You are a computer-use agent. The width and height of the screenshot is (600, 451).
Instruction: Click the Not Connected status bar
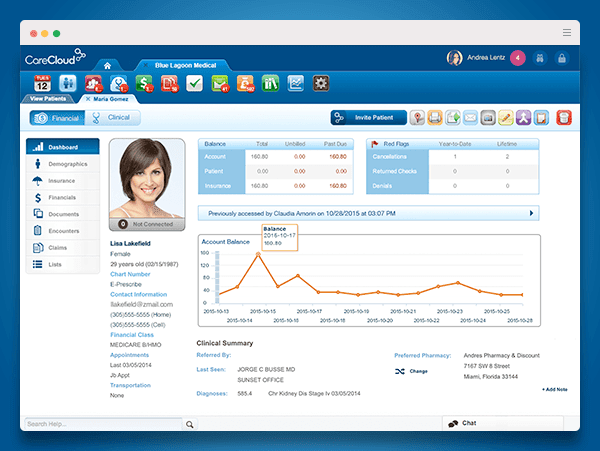coord(147,224)
